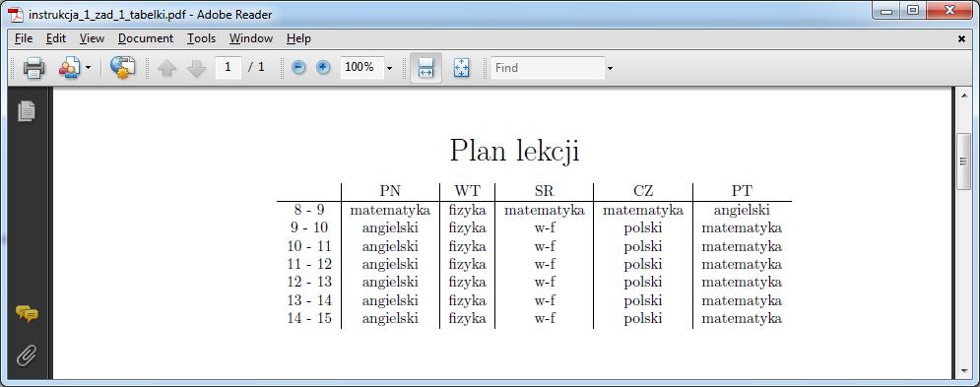
Task: Click the '9 - 10' time cell
Action: click(308, 228)
